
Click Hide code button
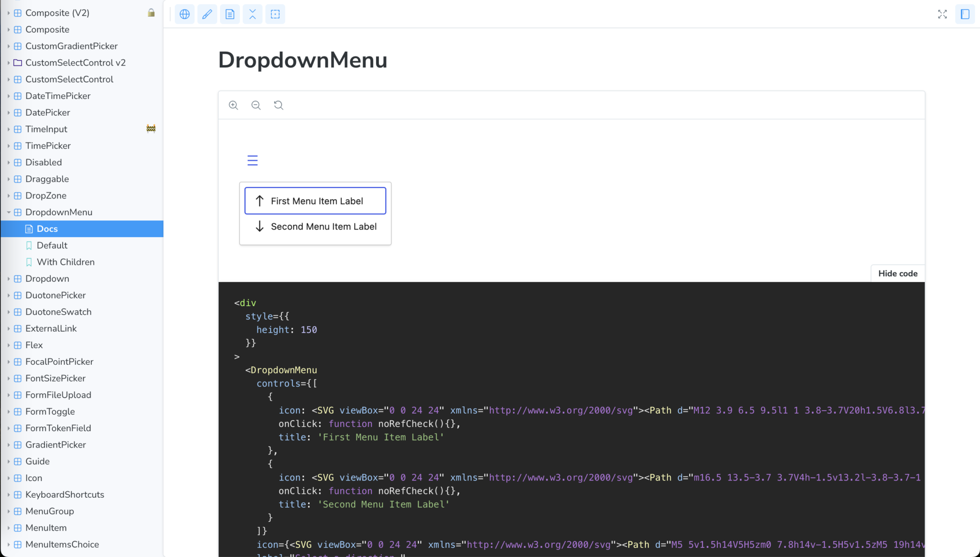[x=898, y=273]
